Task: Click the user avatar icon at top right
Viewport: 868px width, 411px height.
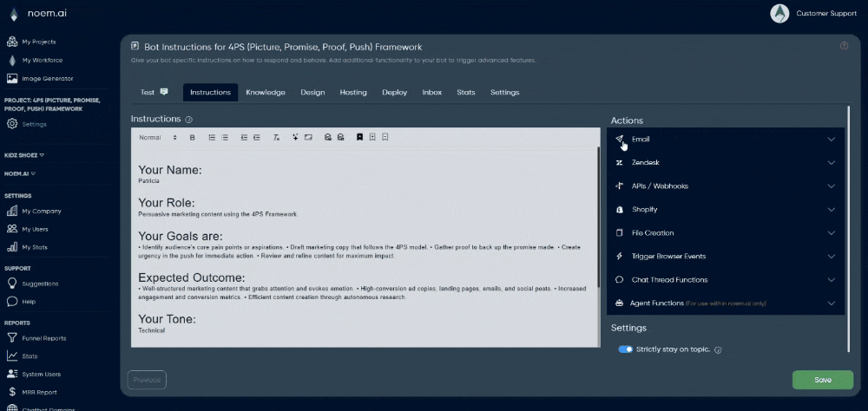Action: point(779,13)
